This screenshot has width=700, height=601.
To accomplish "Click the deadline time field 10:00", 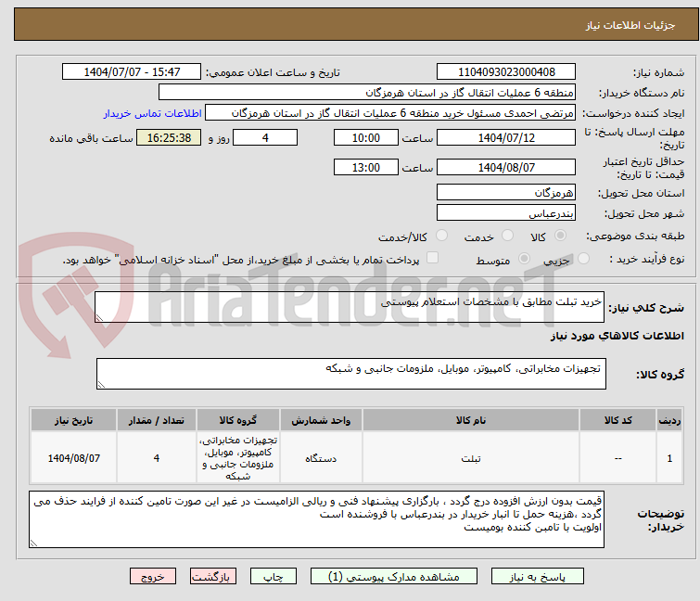I will [x=366, y=137].
